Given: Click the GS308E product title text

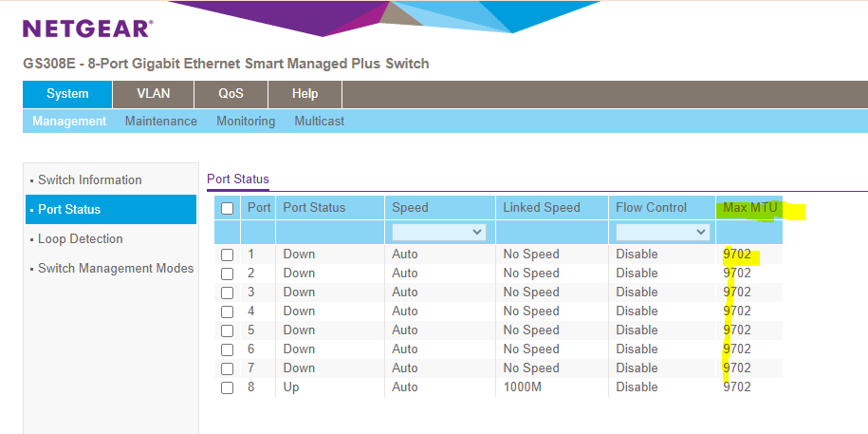Looking at the screenshot, I should coord(226,64).
